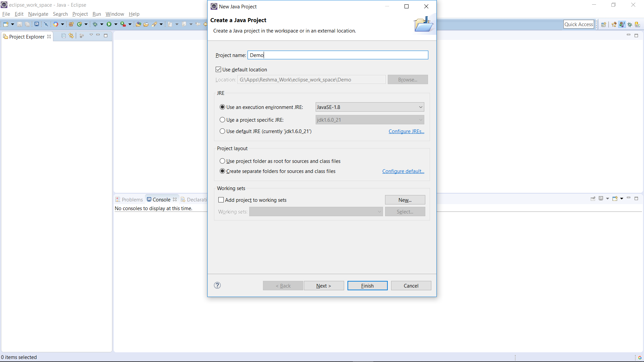The height and width of the screenshot is (362, 644).
Task: Open the jdk1.6.0_21 project JRE dropdown
Action: (x=370, y=120)
